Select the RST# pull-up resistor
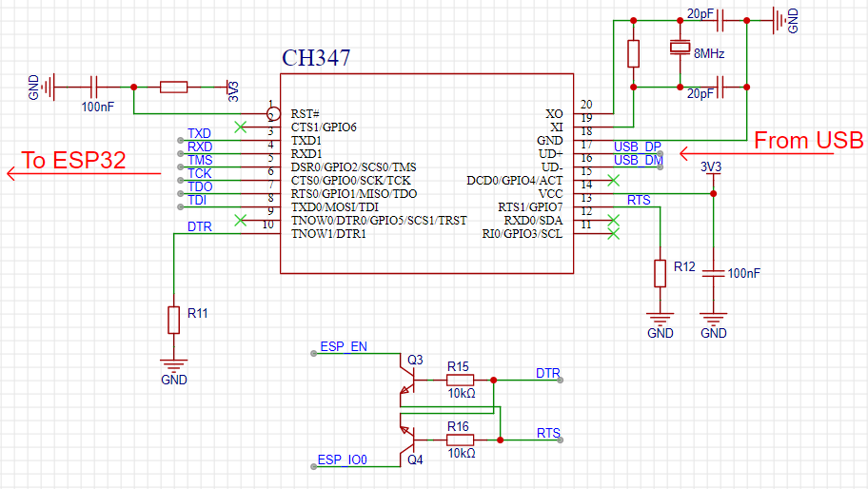This screenshot has height=489, width=868. pyautogui.click(x=173, y=87)
